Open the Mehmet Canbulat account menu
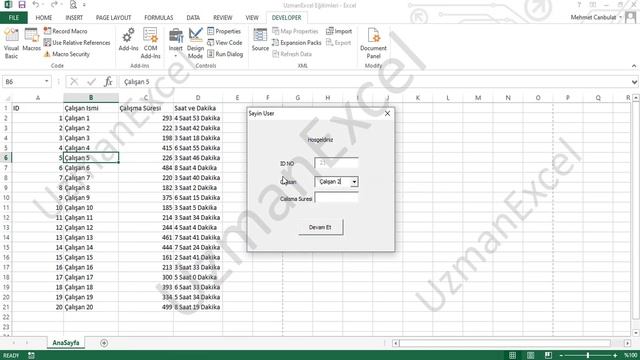 (596, 18)
